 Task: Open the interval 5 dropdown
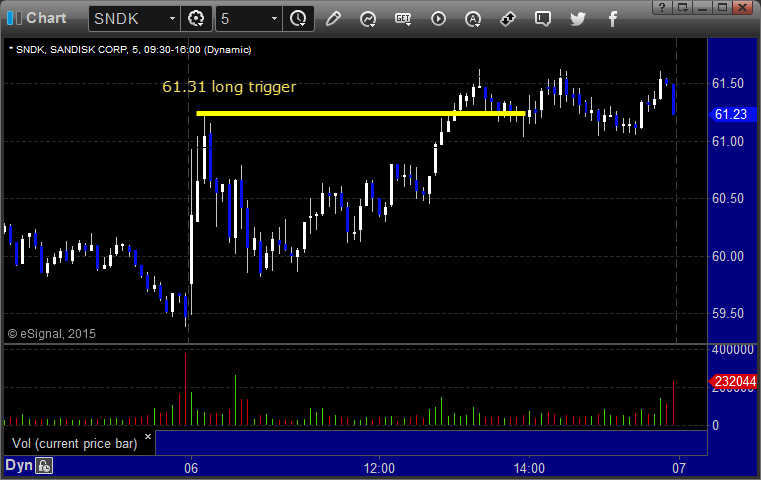pyautogui.click(x=274, y=19)
